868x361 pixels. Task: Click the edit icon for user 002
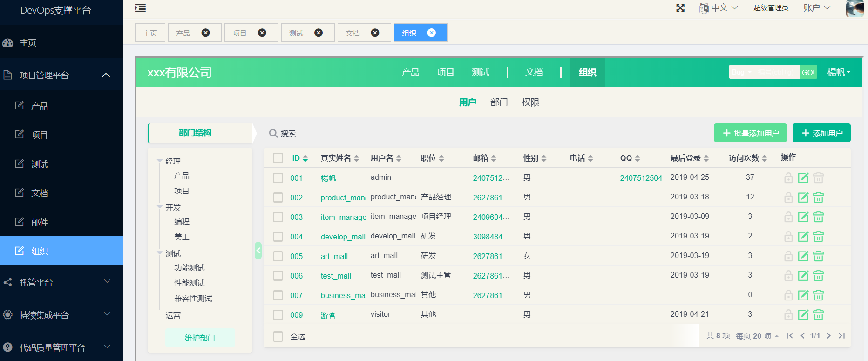point(803,198)
